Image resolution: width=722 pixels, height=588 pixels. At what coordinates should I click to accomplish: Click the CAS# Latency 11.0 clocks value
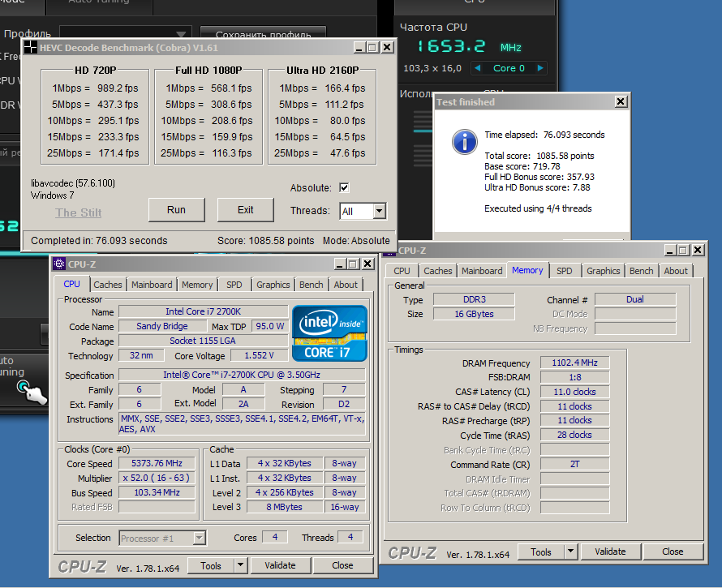coord(574,392)
